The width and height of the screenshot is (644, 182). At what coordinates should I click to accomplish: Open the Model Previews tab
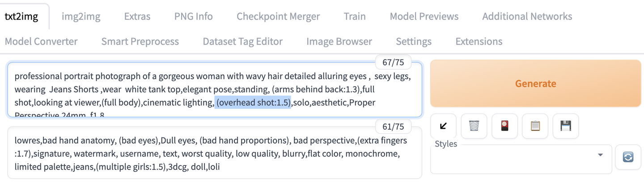pyautogui.click(x=424, y=17)
